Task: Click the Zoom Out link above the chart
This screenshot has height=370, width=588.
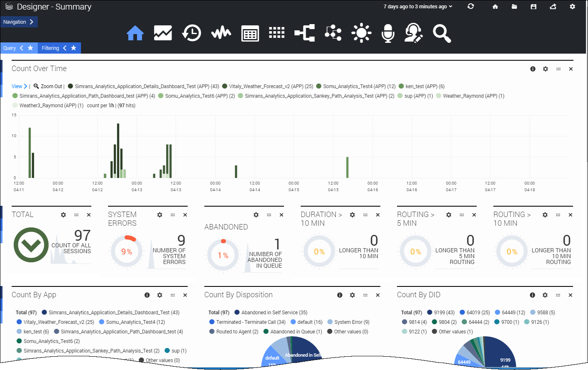Action: point(51,86)
